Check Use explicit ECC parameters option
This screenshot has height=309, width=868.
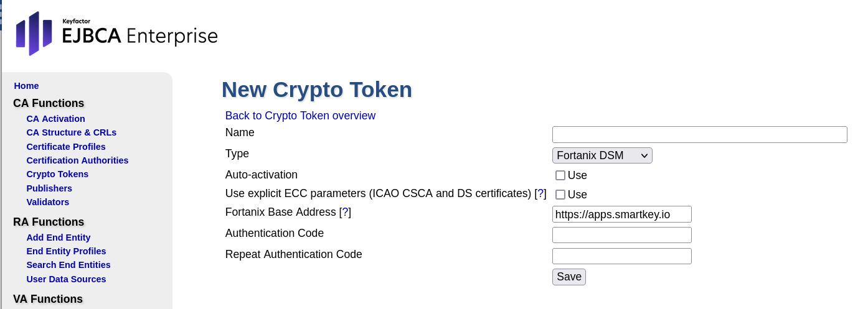(x=560, y=195)
